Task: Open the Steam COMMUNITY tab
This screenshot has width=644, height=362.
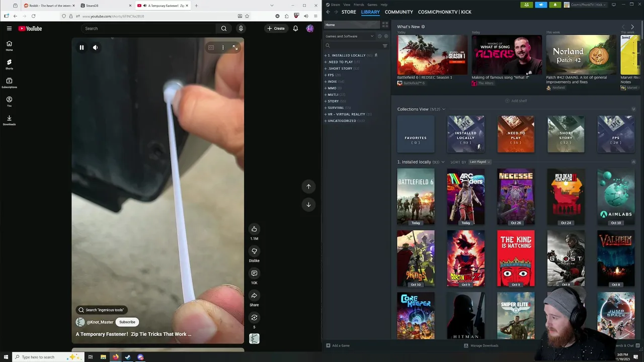Action: click(399, 12)
